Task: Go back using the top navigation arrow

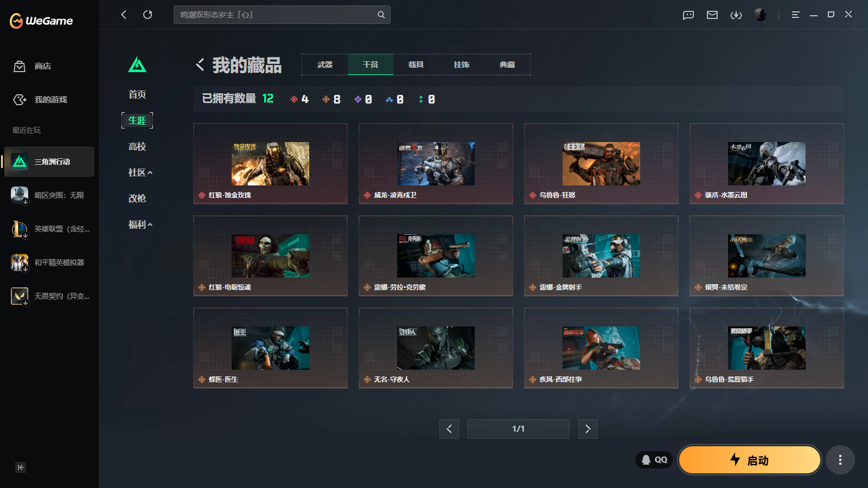Action: click(x=124, y=15)
